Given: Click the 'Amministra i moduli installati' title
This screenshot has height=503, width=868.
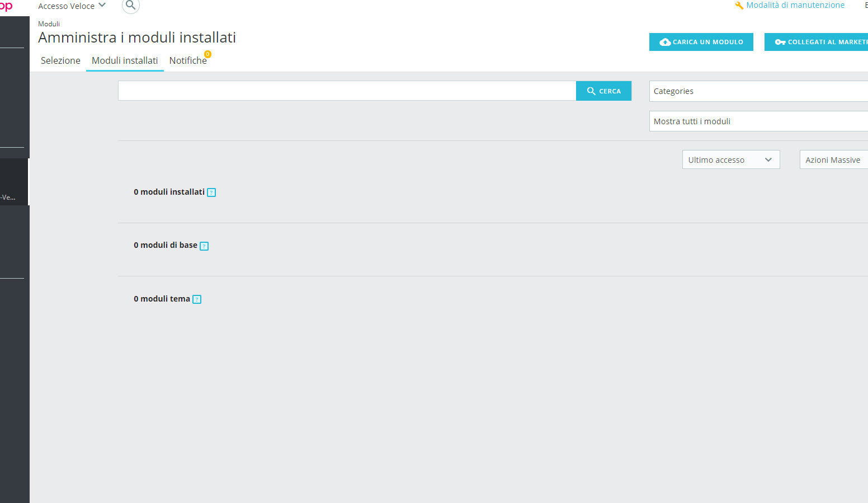Looking at the screenshot, I should coord(137,37).
